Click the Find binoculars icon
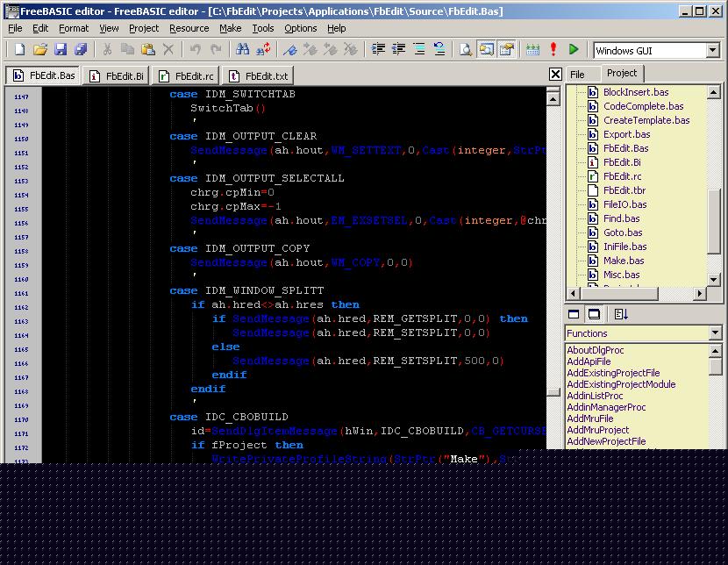The width and height of the screenshot is (728, 565). pyautogui.click(x=243, y=50)
